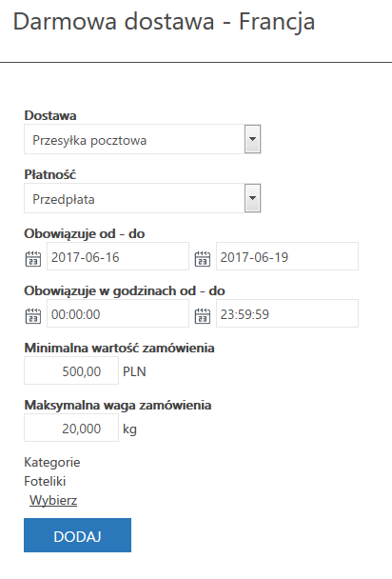This screenshot has width=392, height=579.
Task: Click calendar icon beside 00:00:00 time
Action: (32, 316)
